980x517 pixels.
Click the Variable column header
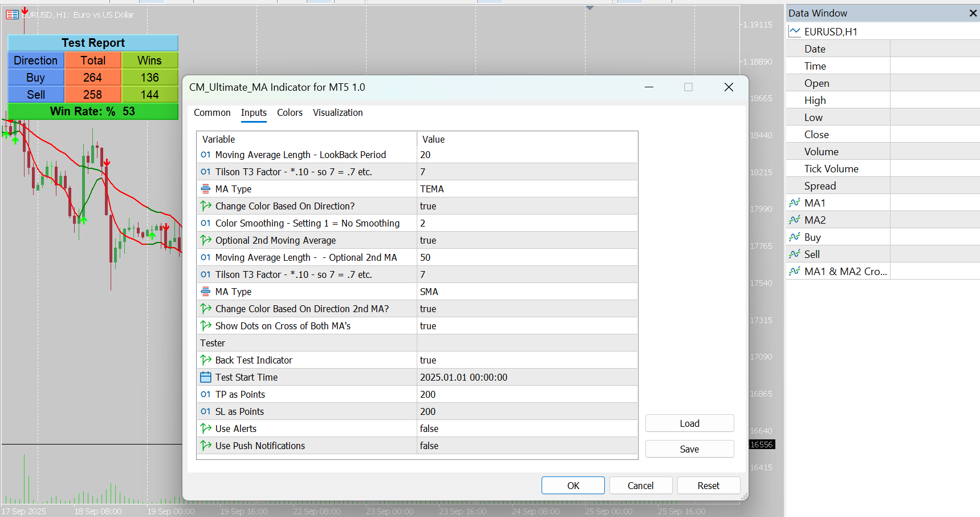pos(307,139)
